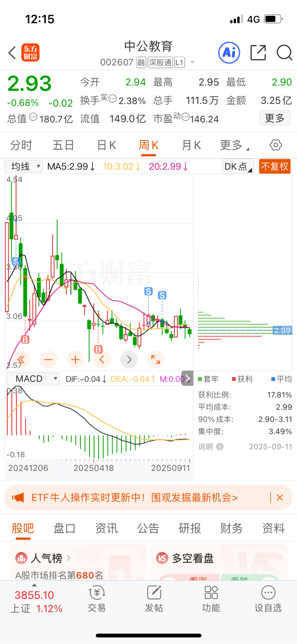Screen dimensions: 297x644
Task: Open 多空看盘 VS icon
Action: pos(162,558)
